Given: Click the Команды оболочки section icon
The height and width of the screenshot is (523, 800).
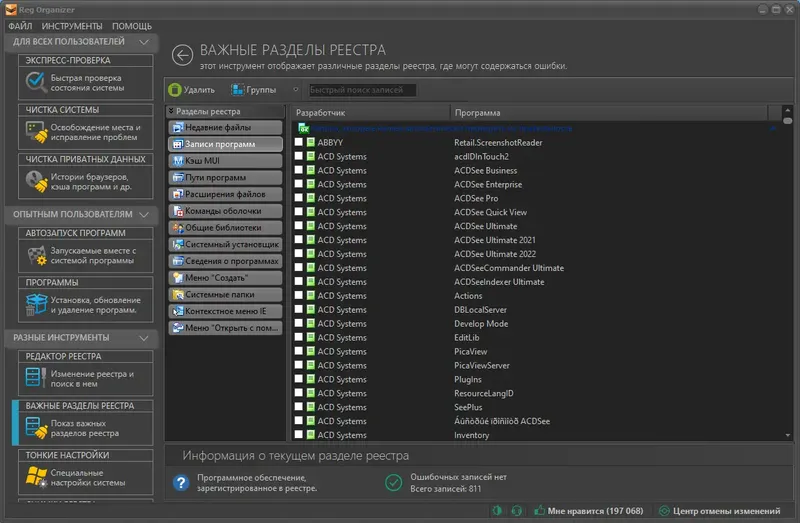Looking at the screenshot, I should pos(178,211).
